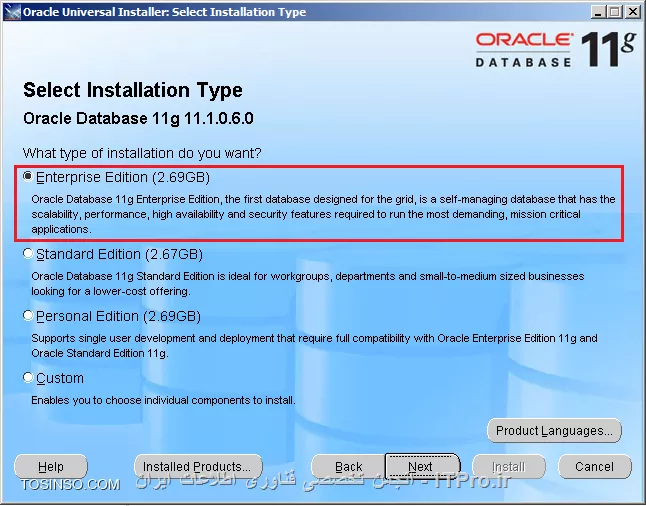Screen dimensions: 646x506
Task: Click the 'Oracle Database 11g 11.1.0.6.0' version text
Action: [138, 119]
